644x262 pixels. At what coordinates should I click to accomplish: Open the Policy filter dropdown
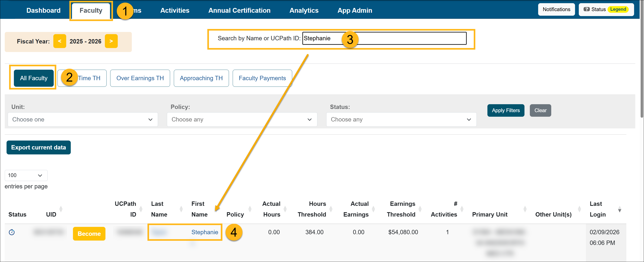click(242, 120)
